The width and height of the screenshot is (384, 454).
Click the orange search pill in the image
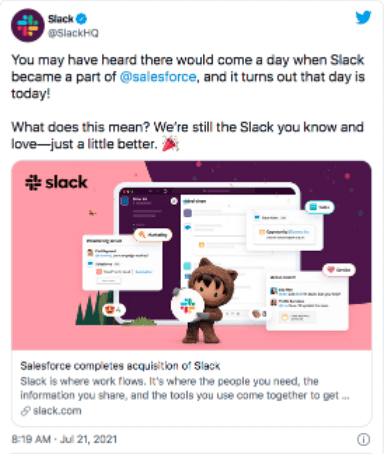(x=153, y=235)
